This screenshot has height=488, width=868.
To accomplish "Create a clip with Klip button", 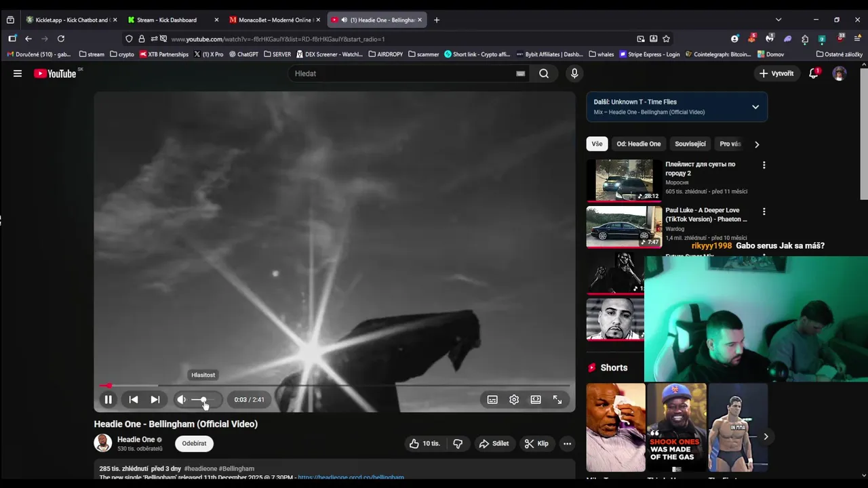I will tap(536, 443).
